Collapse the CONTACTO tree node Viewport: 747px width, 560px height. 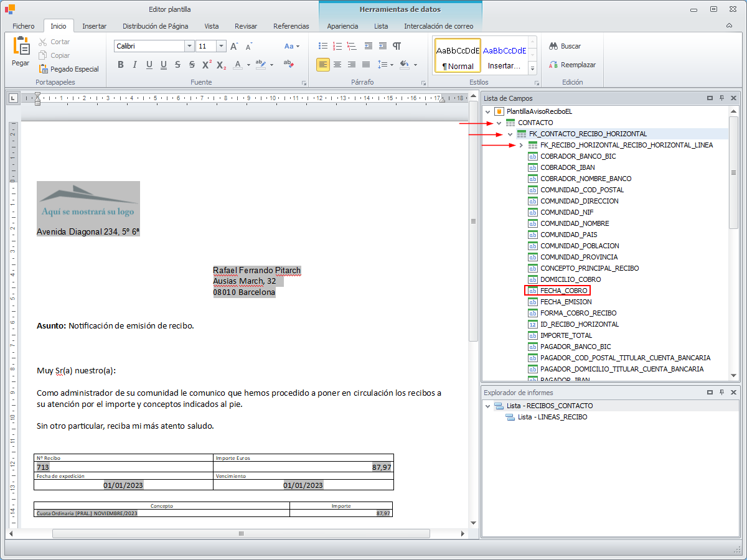pyautogui.click(x=499, y=123)
